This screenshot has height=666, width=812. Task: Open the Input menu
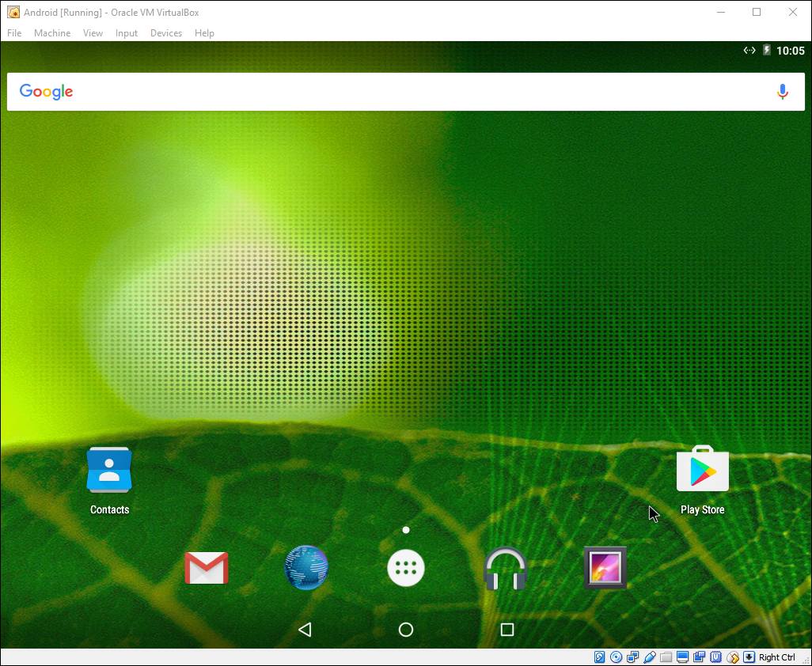[x=126, y=32]
